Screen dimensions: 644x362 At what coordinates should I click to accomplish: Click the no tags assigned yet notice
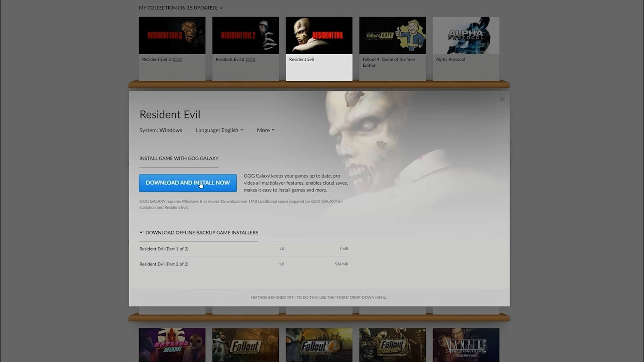(319, 297)
